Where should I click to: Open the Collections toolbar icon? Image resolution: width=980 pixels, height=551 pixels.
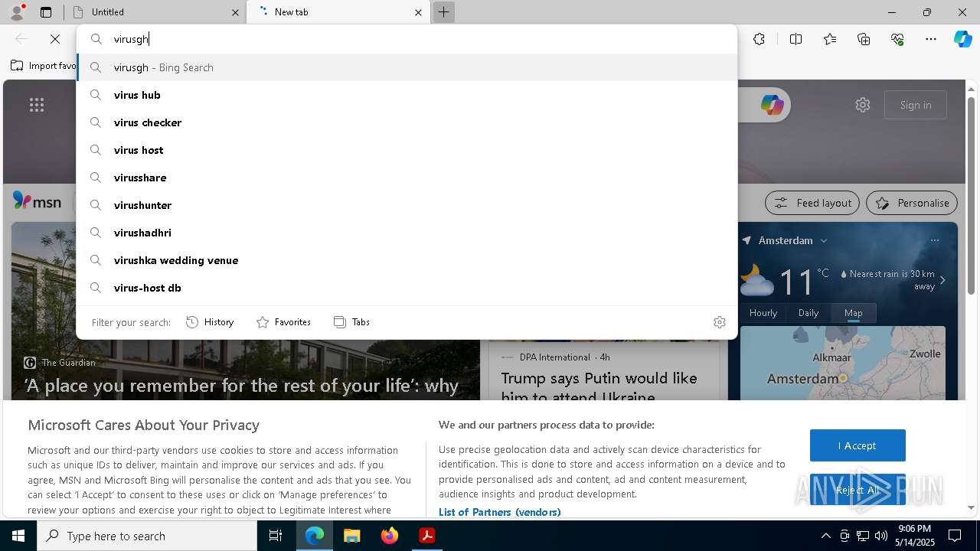(864, 39)
